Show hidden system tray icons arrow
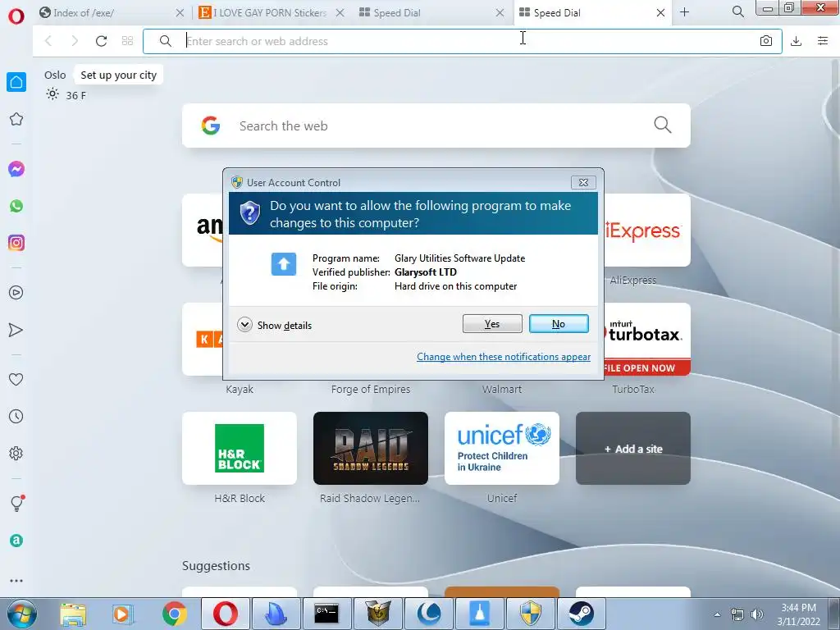 (x=717, y=614)
